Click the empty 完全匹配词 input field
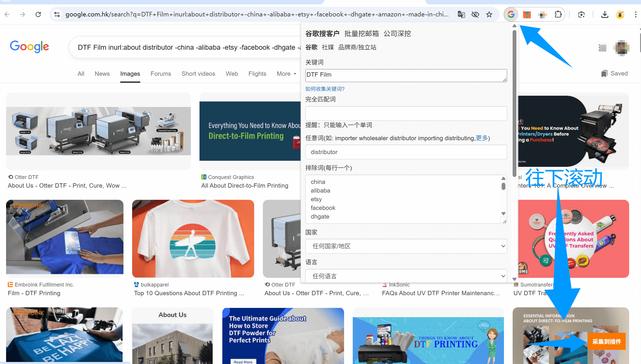Image resolution: width=641 pixels, height=364 pixels. point(406,113)
